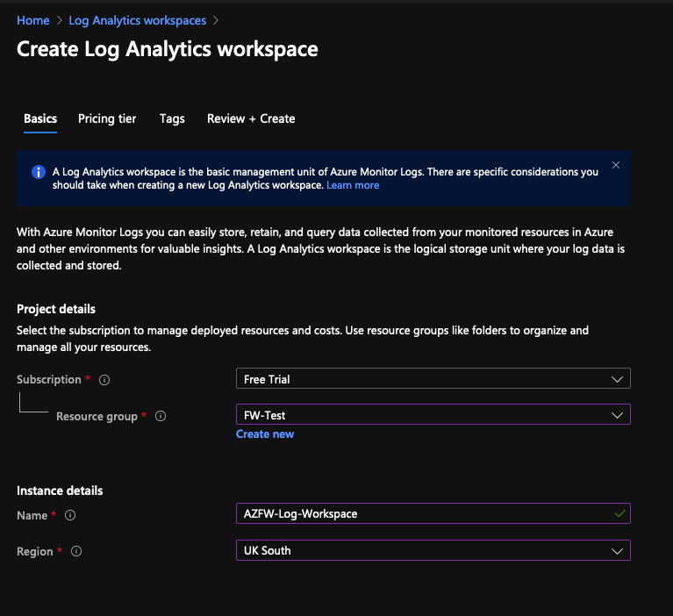673x616 pixels.
Task: Switch to the Pricing tier tab
Action: [107, 119]
